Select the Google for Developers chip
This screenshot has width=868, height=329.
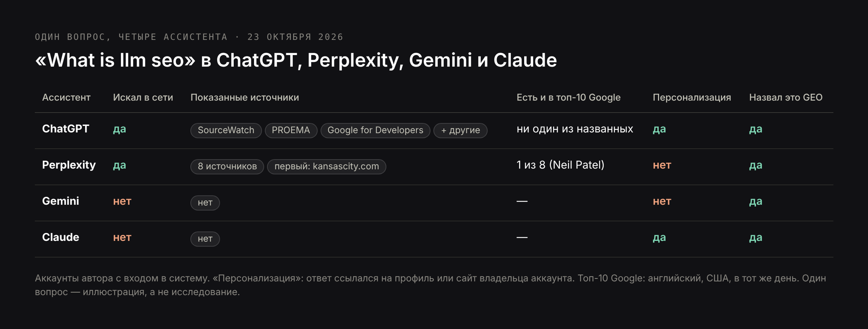pyautogui.click(x=375, y=130)
